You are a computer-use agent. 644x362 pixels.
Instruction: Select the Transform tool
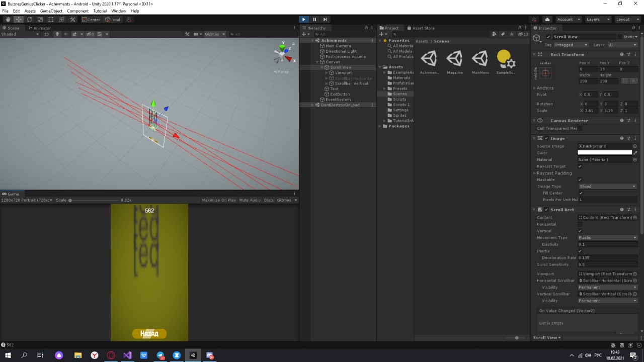(61, 20)
